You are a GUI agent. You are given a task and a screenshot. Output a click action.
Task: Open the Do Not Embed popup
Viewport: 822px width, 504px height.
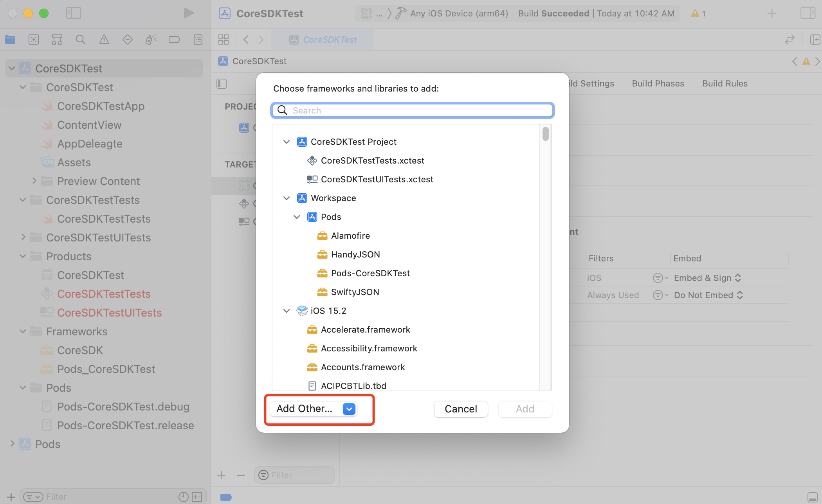tap(708, 295)
